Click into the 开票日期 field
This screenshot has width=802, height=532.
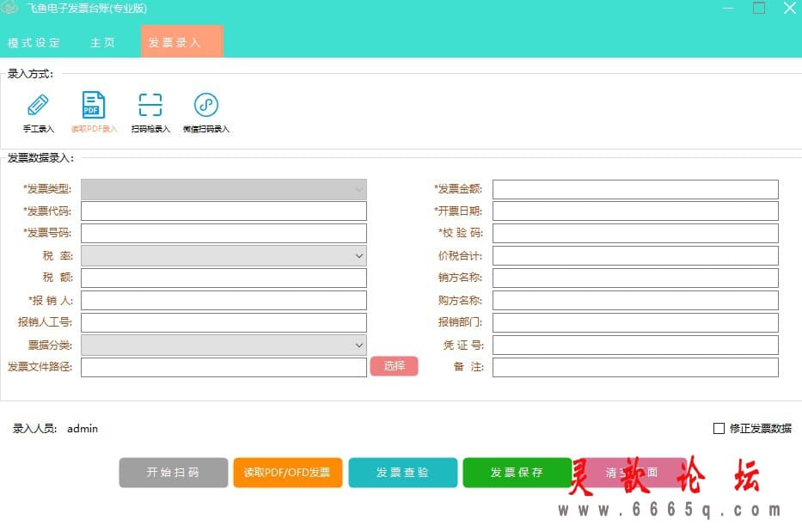pos(635,211)
